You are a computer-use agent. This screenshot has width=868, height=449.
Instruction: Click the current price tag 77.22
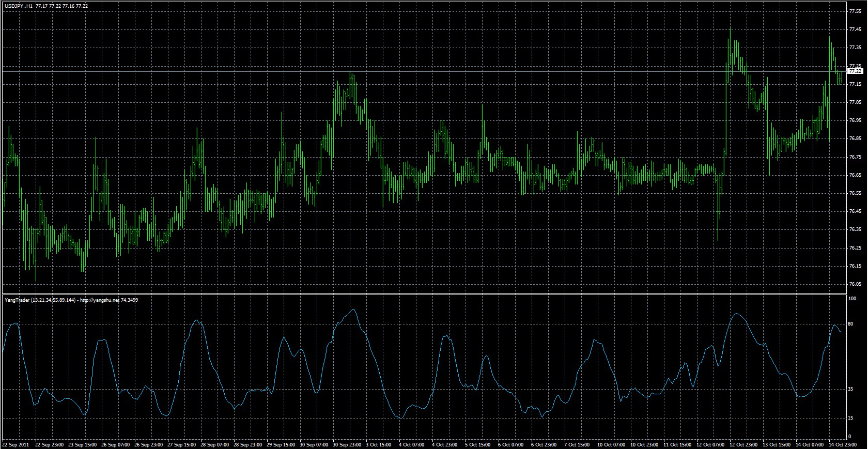coord(855,71)
